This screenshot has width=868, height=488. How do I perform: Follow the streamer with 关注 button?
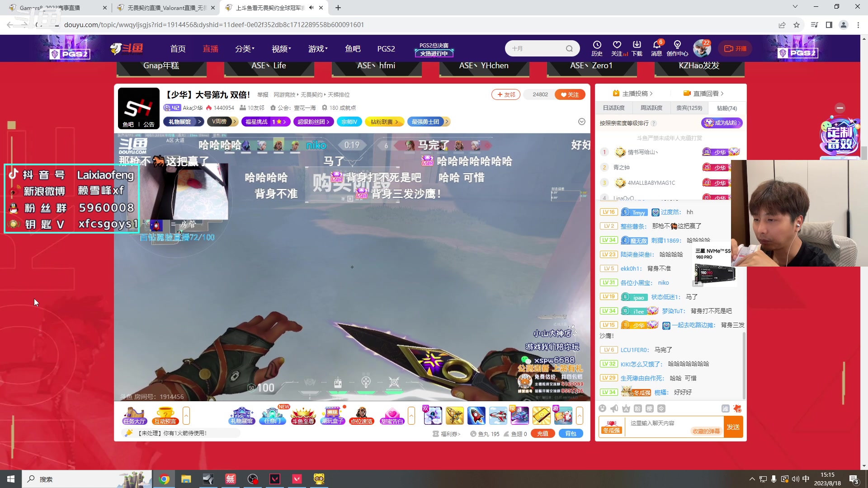pyautogui.click(x=570, y=94)
